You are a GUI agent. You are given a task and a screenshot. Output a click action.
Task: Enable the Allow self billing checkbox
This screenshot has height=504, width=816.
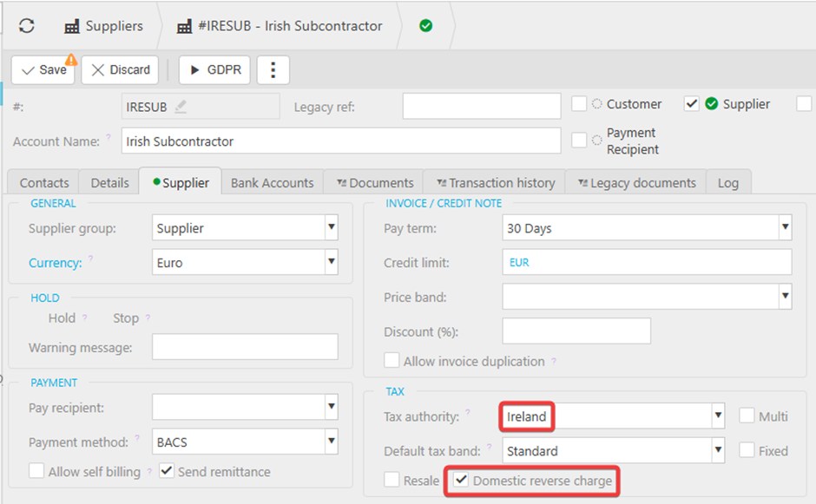click(x=36, y=471)
